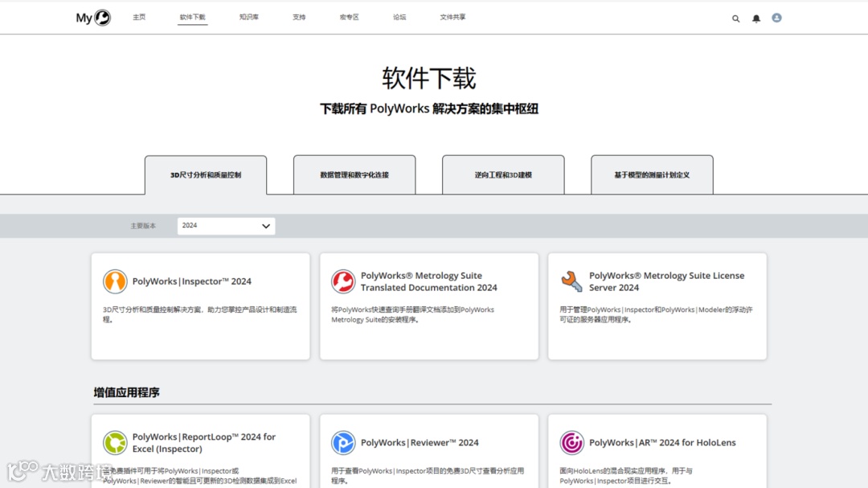
Task: Open the 文件共享 nav item
Action: coord(452,17)
